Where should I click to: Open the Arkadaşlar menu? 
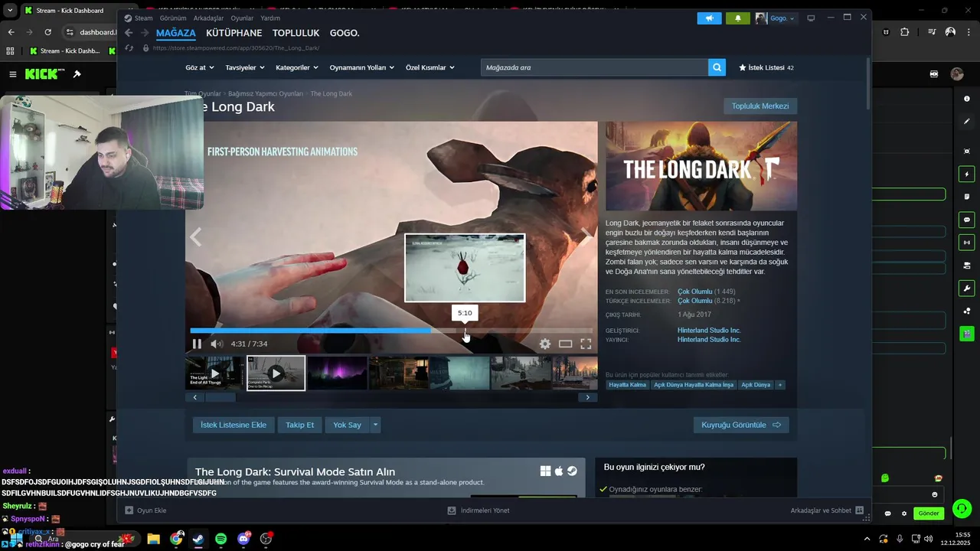coord(209,18)
